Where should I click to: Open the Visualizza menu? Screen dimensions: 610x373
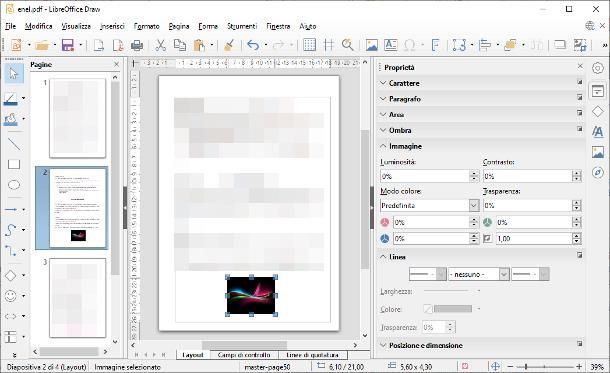[76, 26]
